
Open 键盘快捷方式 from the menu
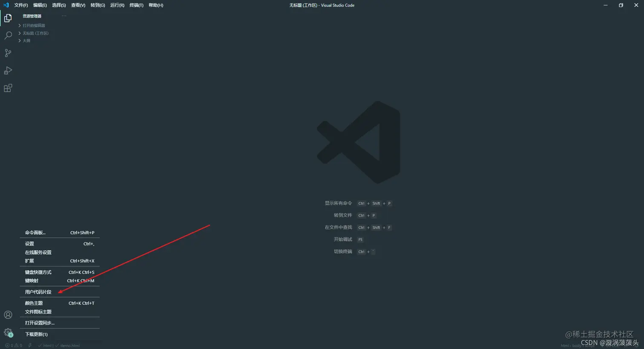60,272
